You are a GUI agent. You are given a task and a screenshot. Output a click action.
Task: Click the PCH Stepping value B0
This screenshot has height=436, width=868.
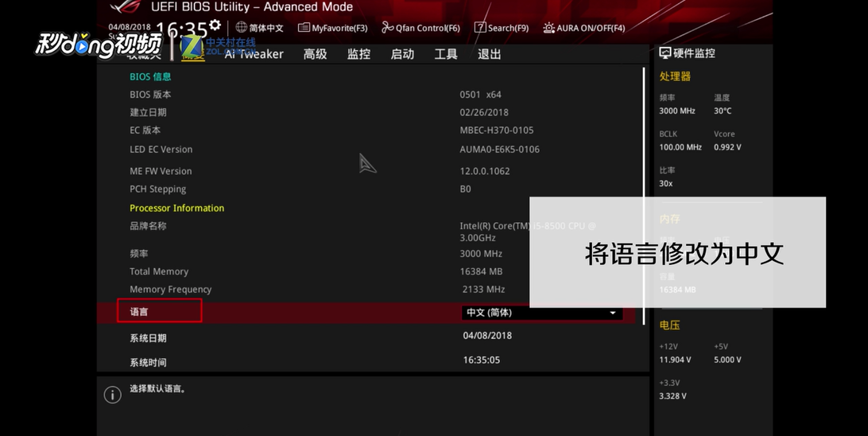pyautogui.click(x=465, y=189)
